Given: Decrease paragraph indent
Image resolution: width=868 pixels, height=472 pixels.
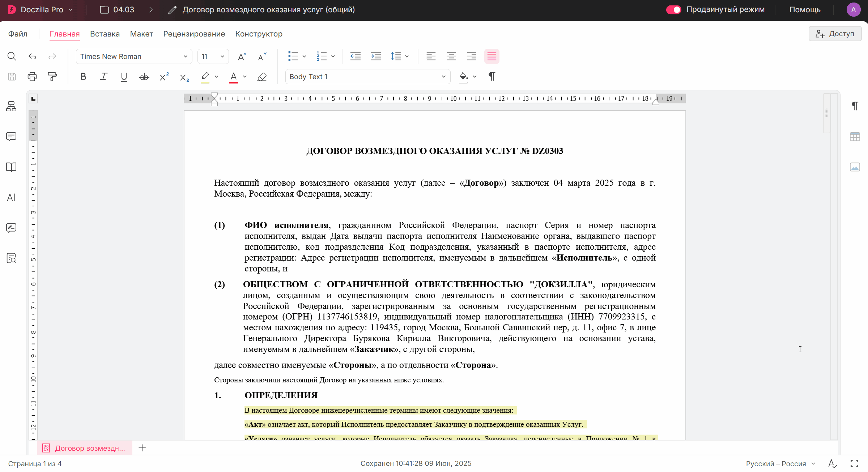Looking at the screenshot, I should (x=356, y=56).
